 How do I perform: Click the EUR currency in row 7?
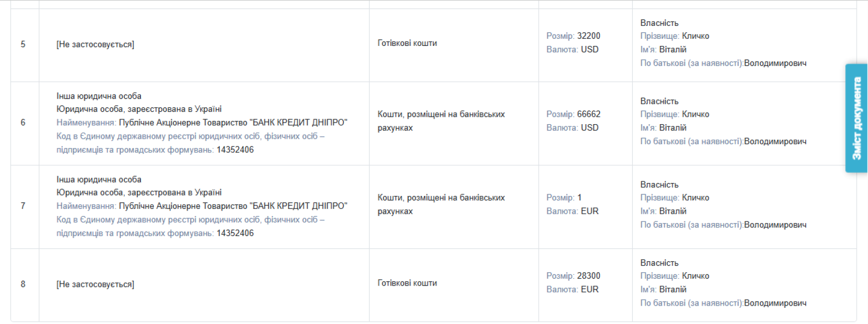(x=589, y=211)
